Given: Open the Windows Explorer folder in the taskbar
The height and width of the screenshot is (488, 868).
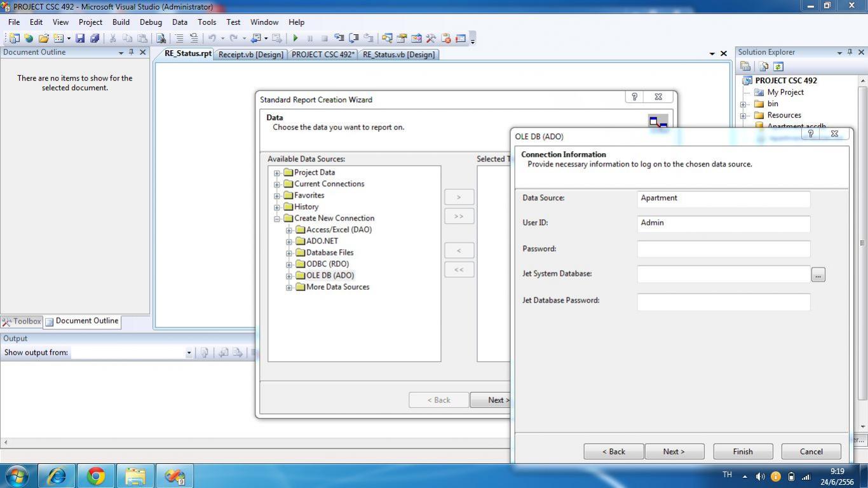Looking at the screenshot, I should [135, 475].
